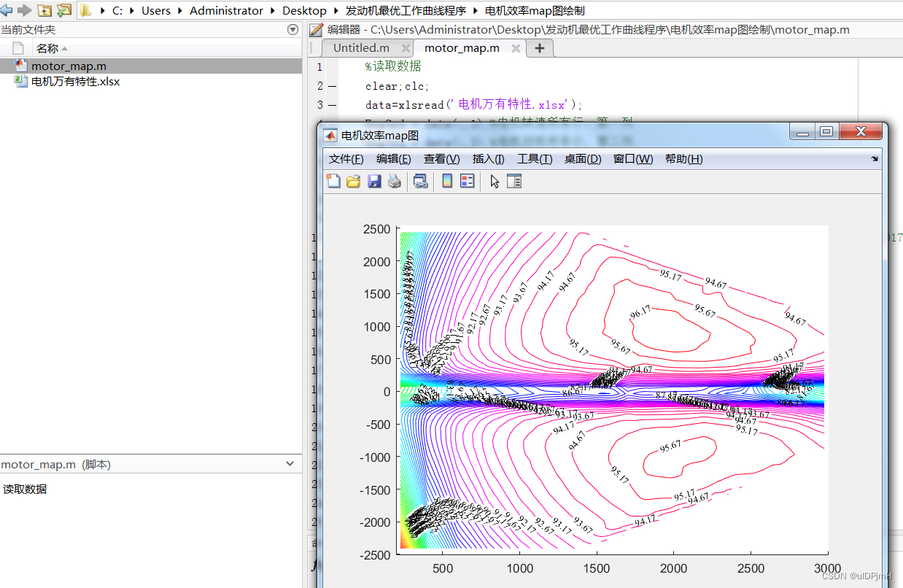903x588 pixels.
Task: Minimize the 电机效率map图 figure window
Action: click(803, 132)
